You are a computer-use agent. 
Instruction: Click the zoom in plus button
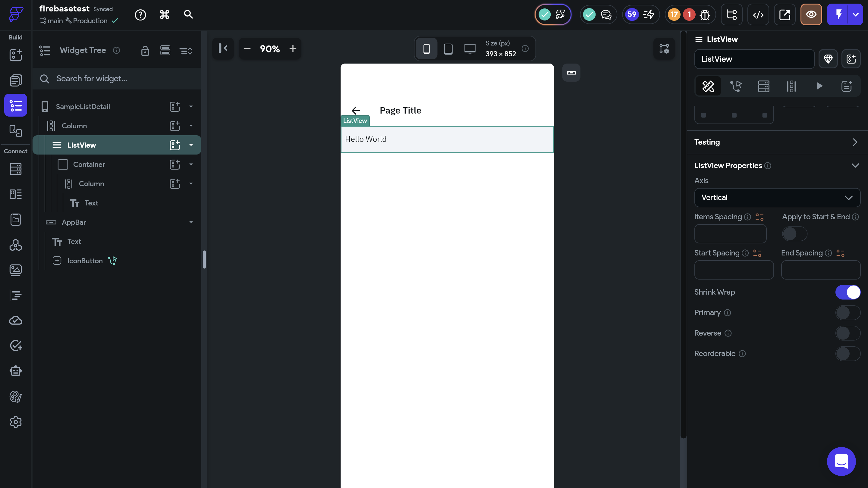pyautogui.click(x=293, y=49)
